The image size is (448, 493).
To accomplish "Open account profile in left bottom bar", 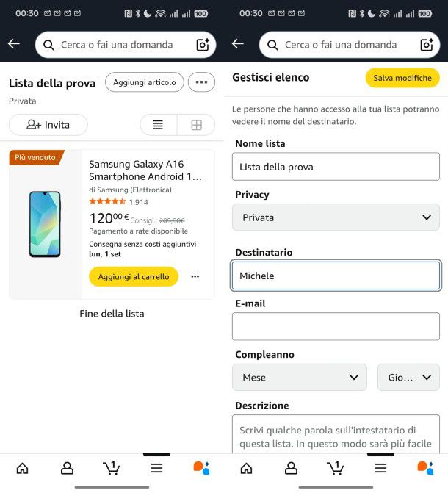I will coord(67,468).
